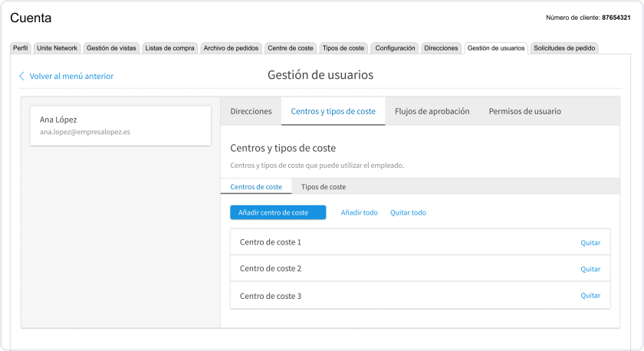Select the Configuración tab
This screenshot has width=644, height=351.
pyautogui.click(x=395, y=48)
